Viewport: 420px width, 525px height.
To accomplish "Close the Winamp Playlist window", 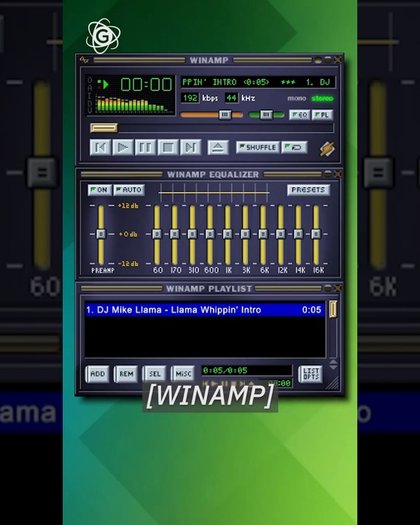I will click(338, 288).
